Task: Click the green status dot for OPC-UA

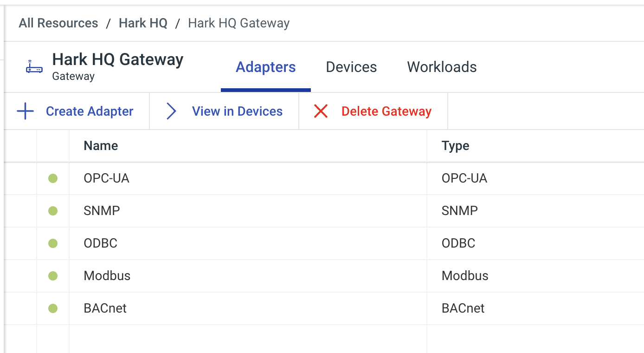Action: tap(53, 178)
